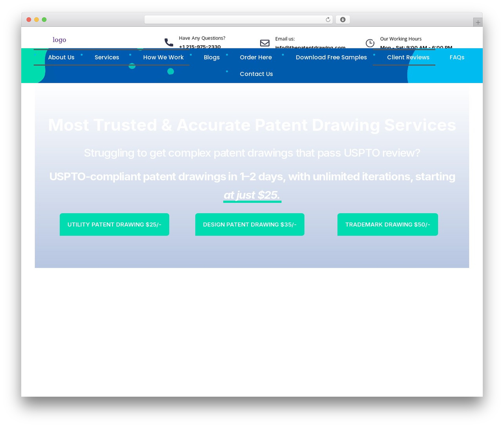Open a new tab with plus button
Viewport: 504px width, 427px height.
478,22
